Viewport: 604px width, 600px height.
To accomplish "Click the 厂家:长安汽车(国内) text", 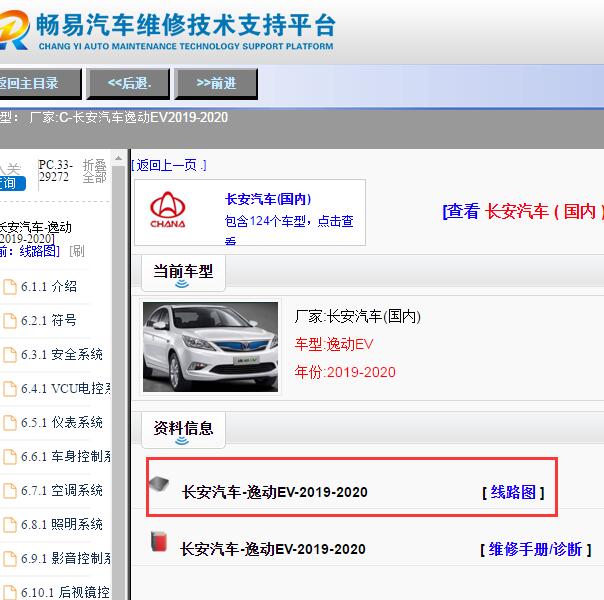I will [x=357, y=317].
